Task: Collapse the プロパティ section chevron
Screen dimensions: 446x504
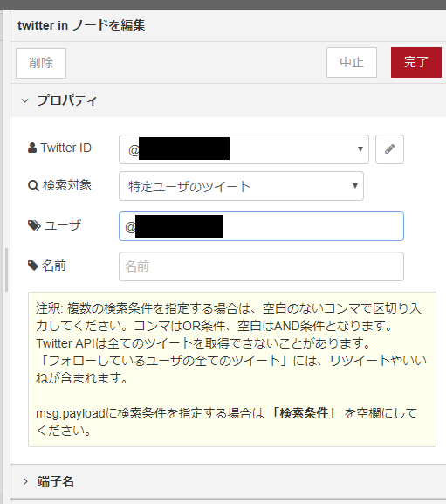Action: [25, 100]
